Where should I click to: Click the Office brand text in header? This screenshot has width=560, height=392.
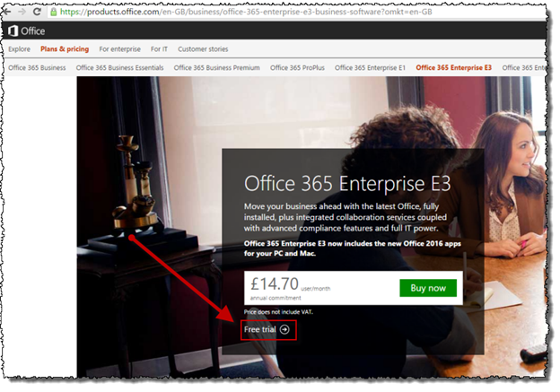pos(33,31)
